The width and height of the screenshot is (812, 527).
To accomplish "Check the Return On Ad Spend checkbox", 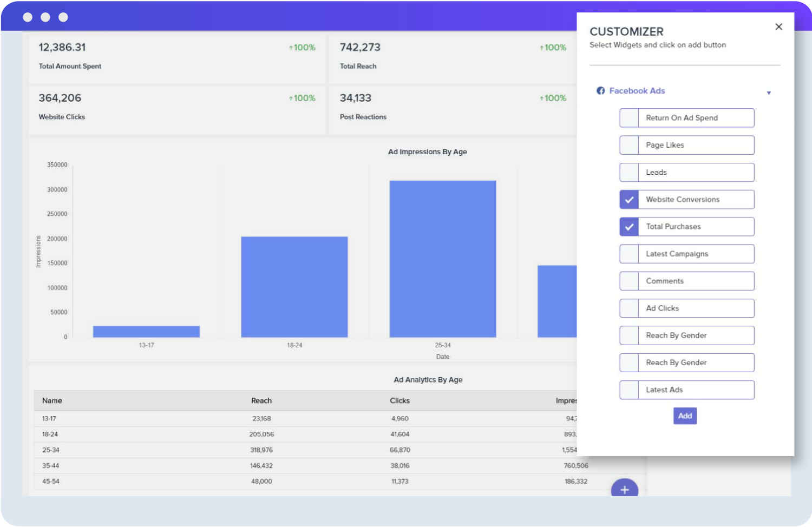I will point(629,118).
